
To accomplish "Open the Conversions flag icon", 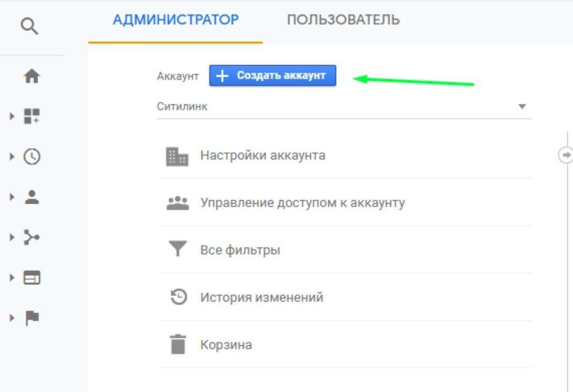I will (x=32, y=317).
